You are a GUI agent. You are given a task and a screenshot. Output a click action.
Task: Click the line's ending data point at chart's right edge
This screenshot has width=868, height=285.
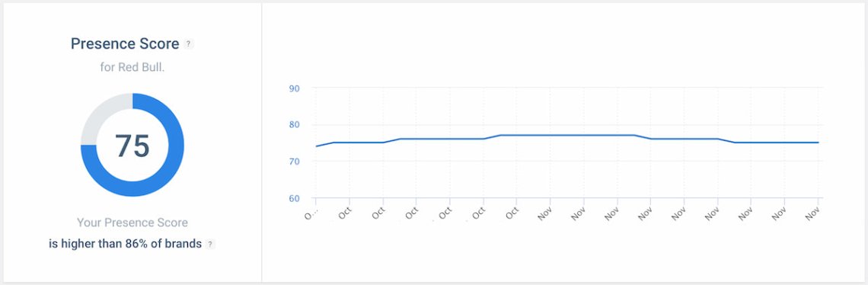(819, 142)
